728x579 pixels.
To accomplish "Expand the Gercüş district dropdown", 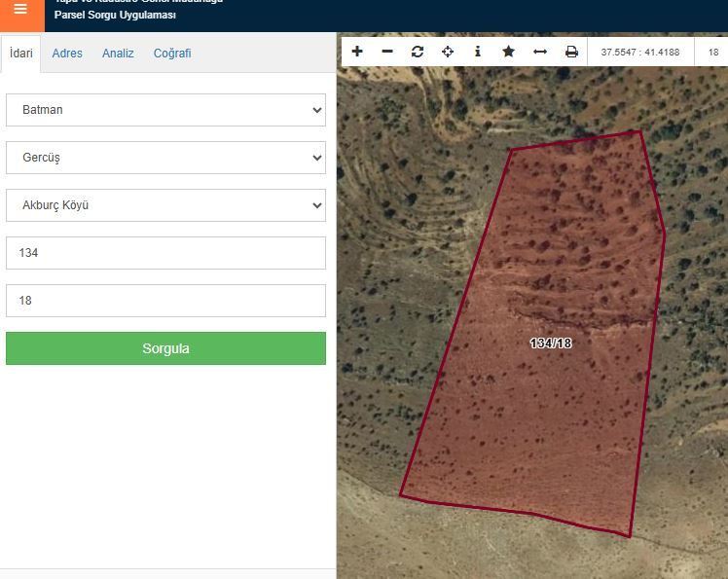I will click(x=165, y=158).
